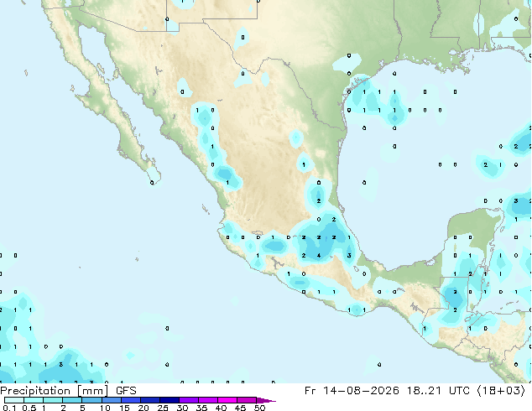The width and height of the screenshot is (532, 411).
Task: Click the legend tick label "30"
Action: (182, 408)
